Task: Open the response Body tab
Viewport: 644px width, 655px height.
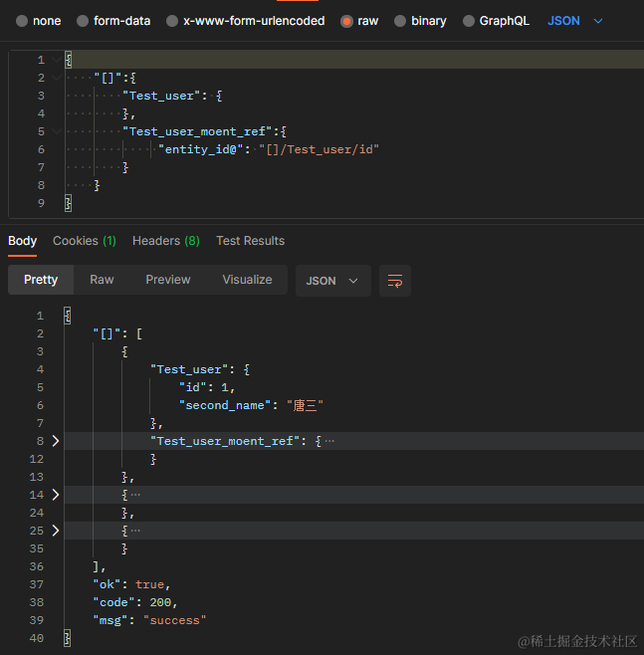Action: (23, 241)
